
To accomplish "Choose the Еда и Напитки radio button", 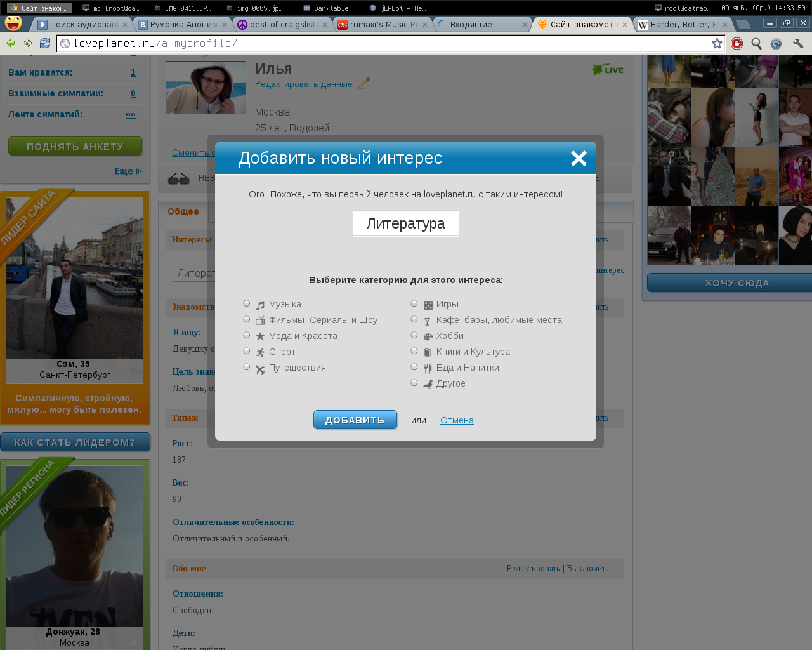I will coord(414,367).
